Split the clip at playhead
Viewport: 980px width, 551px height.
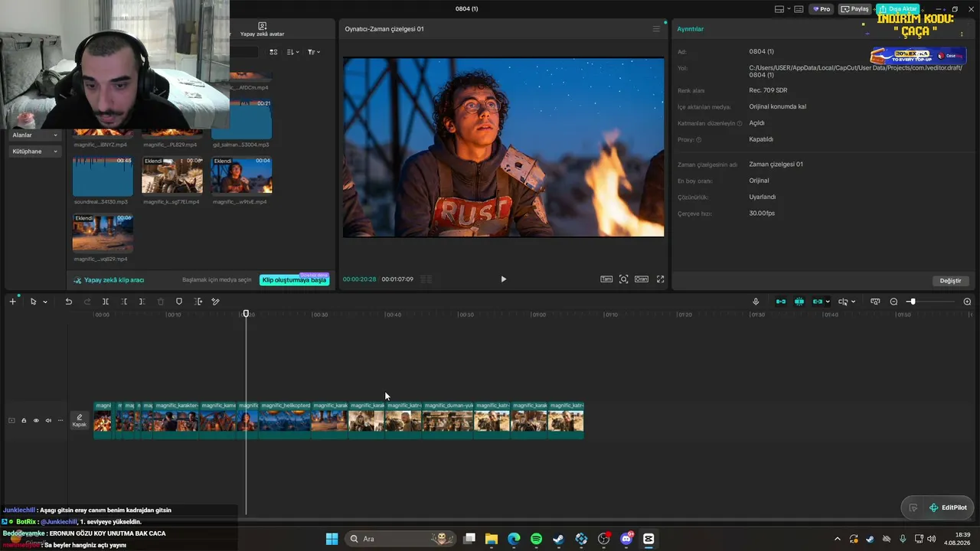(106, 302)
